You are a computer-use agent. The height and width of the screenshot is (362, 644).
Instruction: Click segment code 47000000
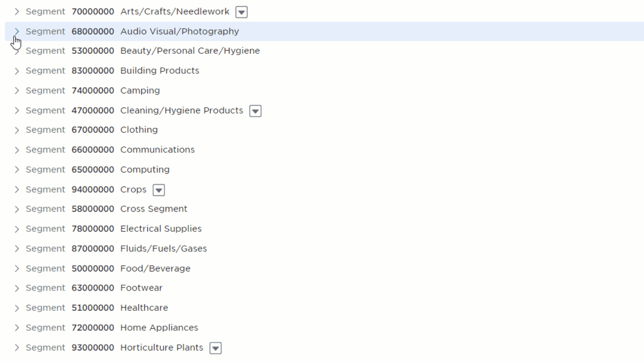(93, 110)
